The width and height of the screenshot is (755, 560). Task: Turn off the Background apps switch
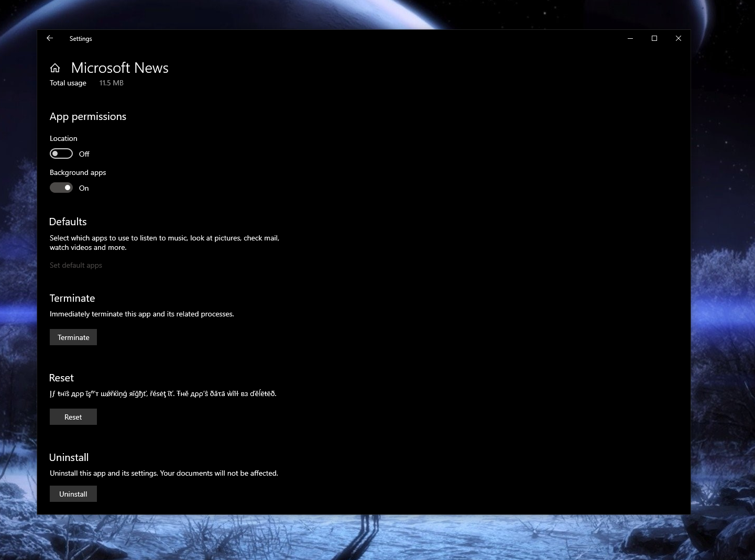(x=61, y=188)
